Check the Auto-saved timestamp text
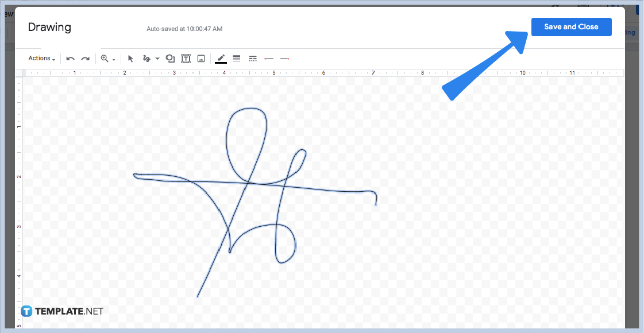 coord(184,28)
